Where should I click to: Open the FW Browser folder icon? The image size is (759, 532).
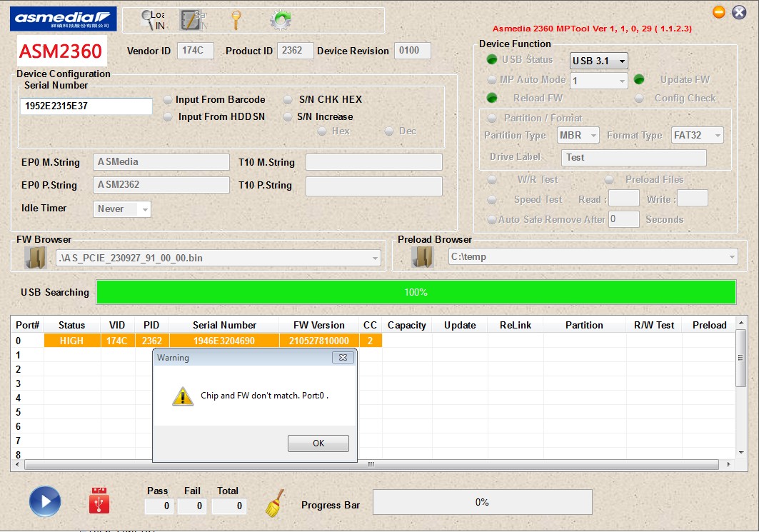click(35, 258)
